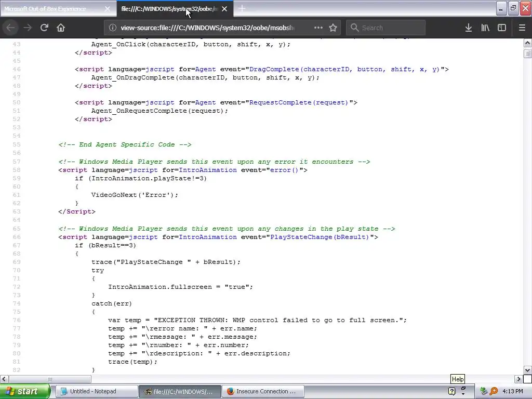Open the Firefox home page
Screen dimensions: 532x399
click(x=61, y=28)
